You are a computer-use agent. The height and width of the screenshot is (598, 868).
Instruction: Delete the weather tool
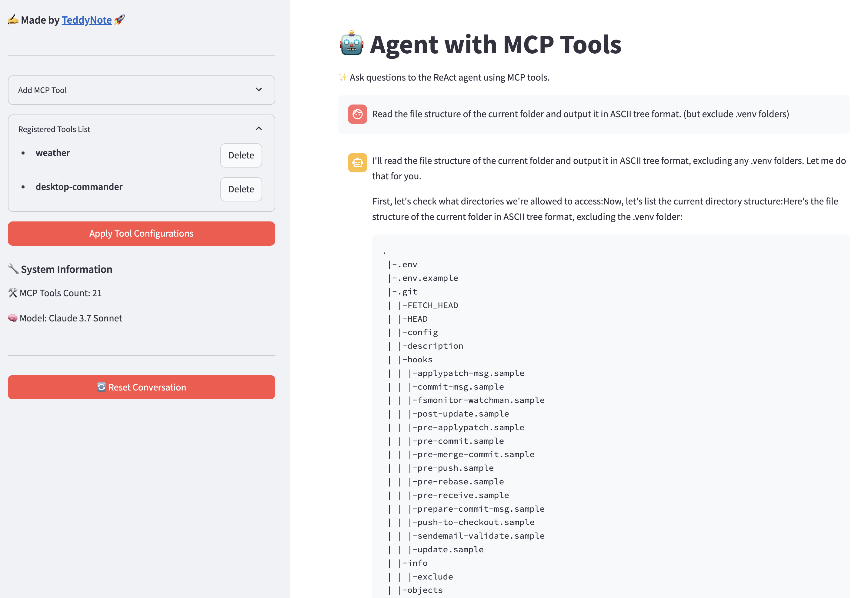[x=241, y=155]
